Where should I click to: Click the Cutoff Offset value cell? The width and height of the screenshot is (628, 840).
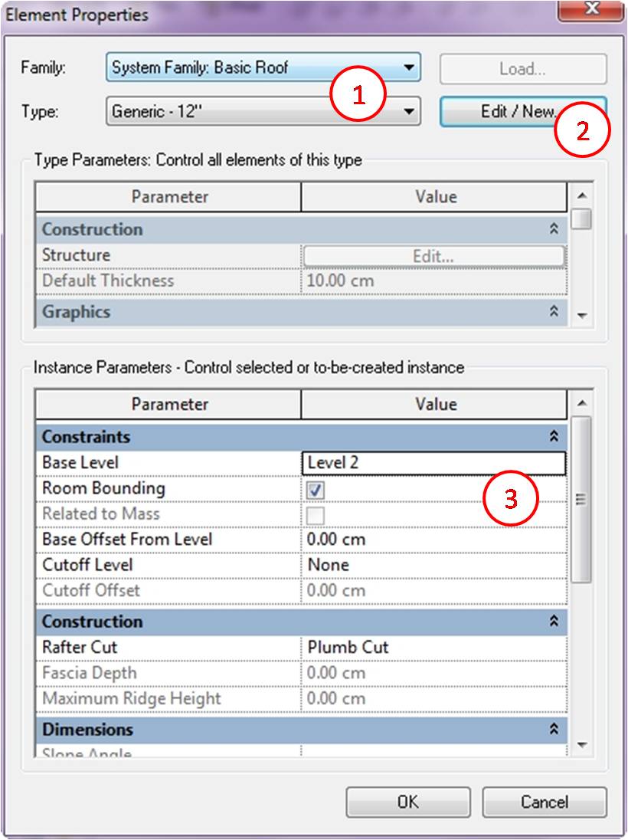[433, 591]
